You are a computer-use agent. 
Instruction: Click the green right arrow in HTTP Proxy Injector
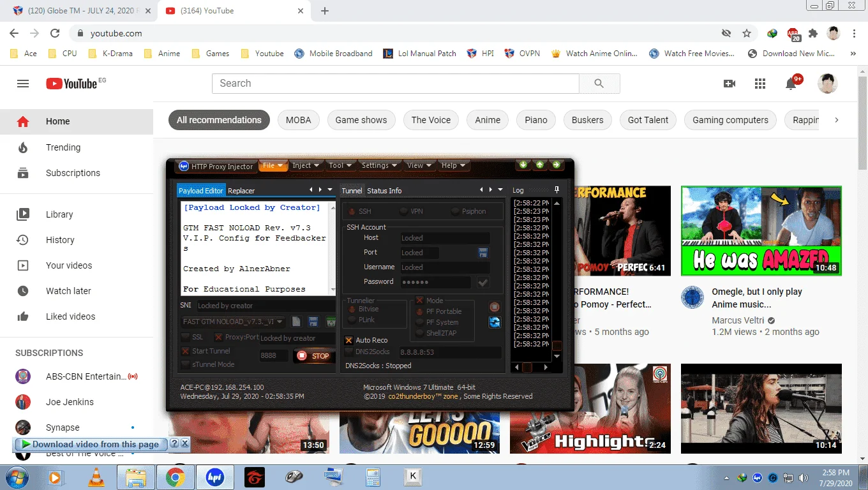(557, 165)
